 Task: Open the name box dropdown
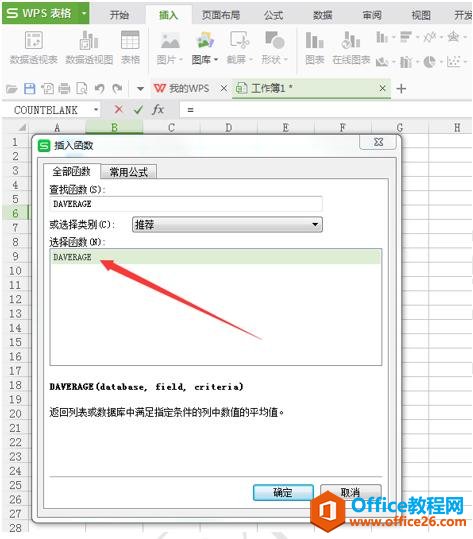coord(96,110)
